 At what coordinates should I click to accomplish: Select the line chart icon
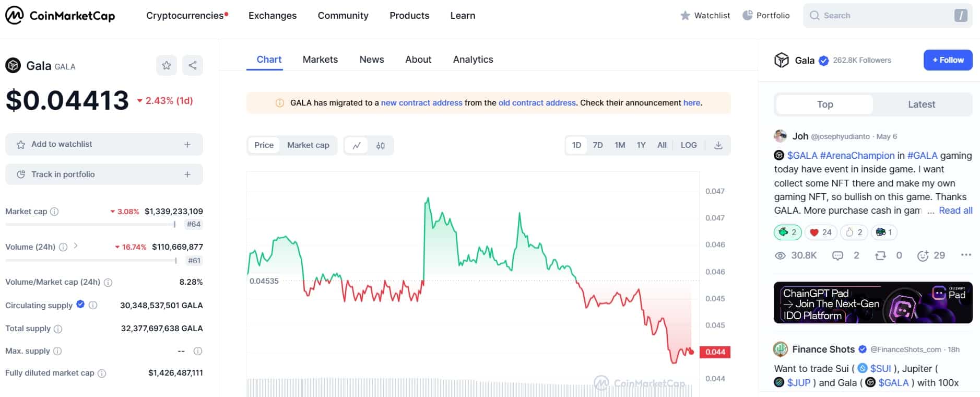coord(357,145)
